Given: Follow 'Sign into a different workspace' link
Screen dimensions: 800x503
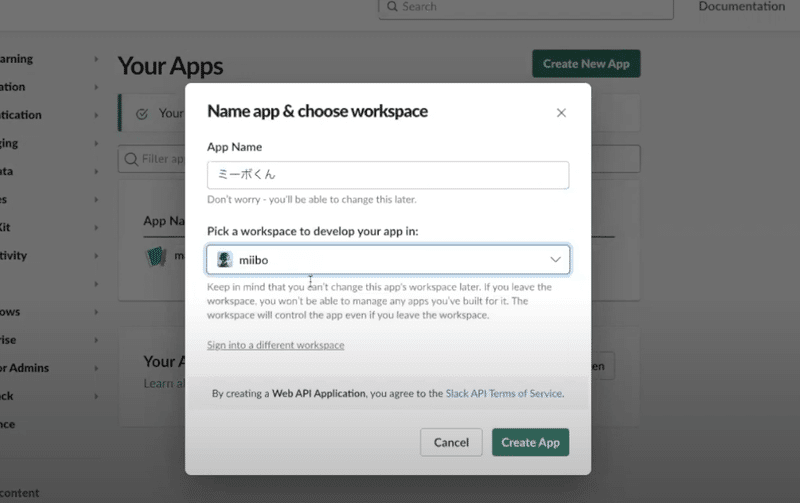Looking at the screenshot, I should click(x=276, y=345).
